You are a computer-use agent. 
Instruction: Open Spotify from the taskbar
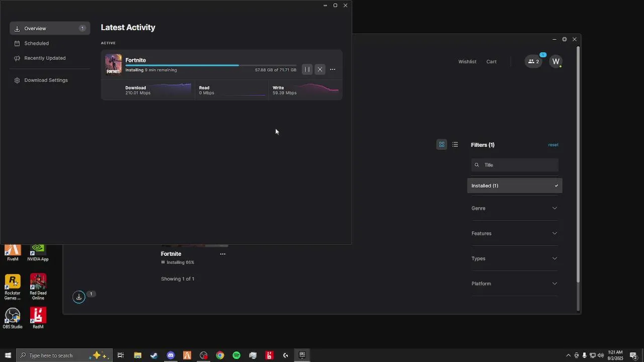tap(236, 355)
